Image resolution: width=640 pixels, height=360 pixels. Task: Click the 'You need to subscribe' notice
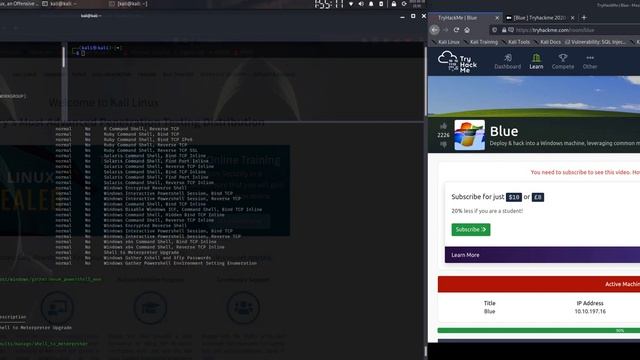pos(585,172)
